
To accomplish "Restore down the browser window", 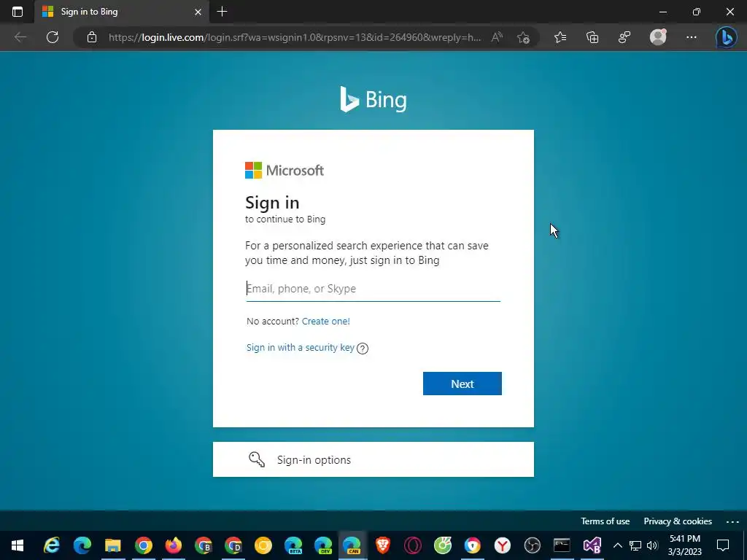I will coord(697,12).
